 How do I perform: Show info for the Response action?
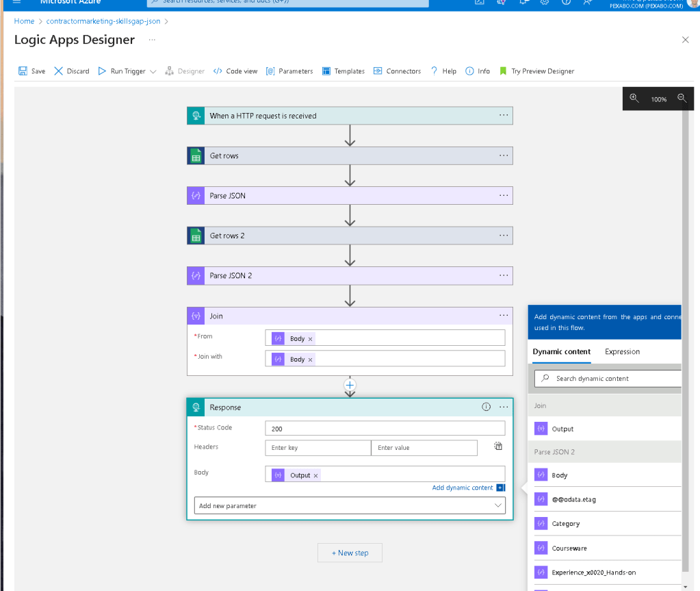tap(486, 407)
